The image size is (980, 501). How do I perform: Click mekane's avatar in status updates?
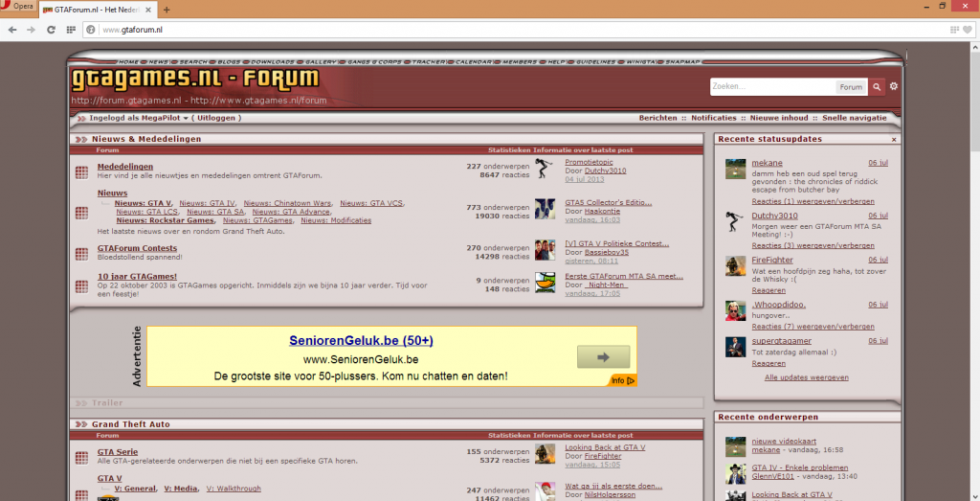tap(736, 169)
